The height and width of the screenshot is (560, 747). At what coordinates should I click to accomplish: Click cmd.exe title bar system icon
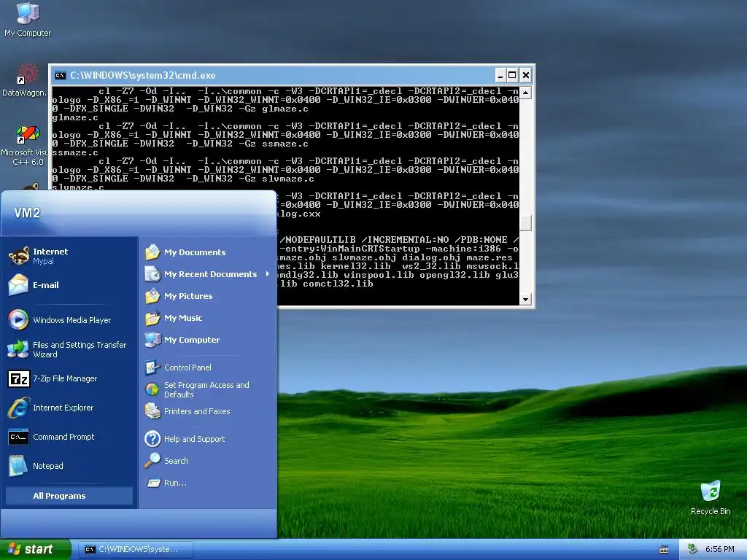point(60,75)
